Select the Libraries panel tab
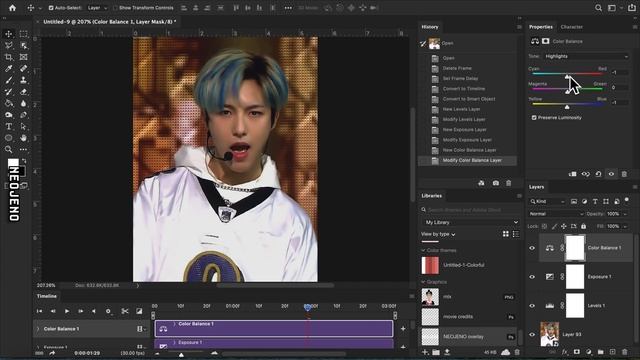 click(x=431, y=196)
